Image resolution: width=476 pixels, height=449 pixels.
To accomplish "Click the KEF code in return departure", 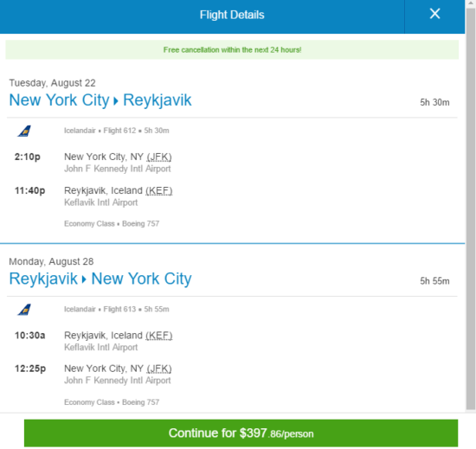I will (159, 335).
